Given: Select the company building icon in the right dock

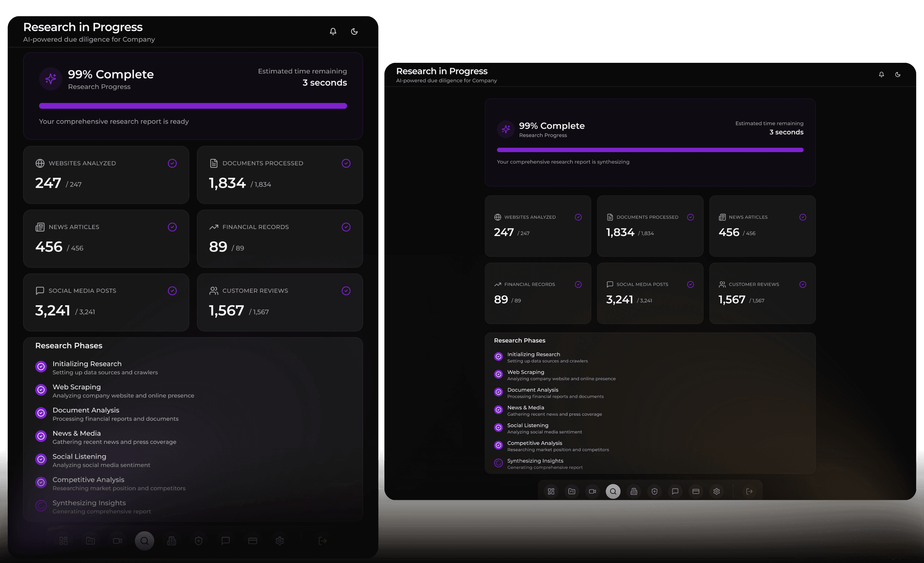Looking at the screenshot, I should click(x=634, y=491).
